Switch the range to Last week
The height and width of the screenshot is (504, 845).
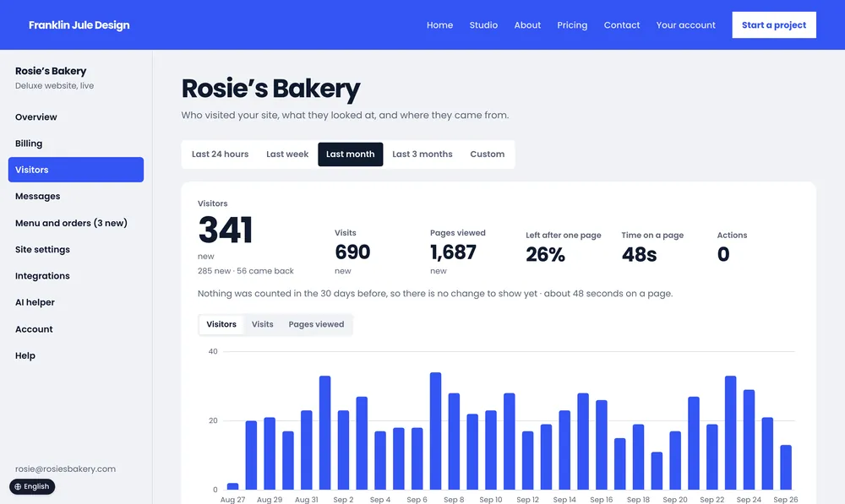287,154
